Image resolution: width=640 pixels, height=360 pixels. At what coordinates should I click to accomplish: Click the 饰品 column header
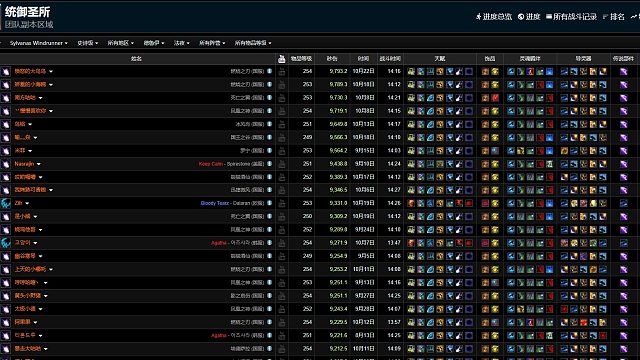tap(490, 59)
